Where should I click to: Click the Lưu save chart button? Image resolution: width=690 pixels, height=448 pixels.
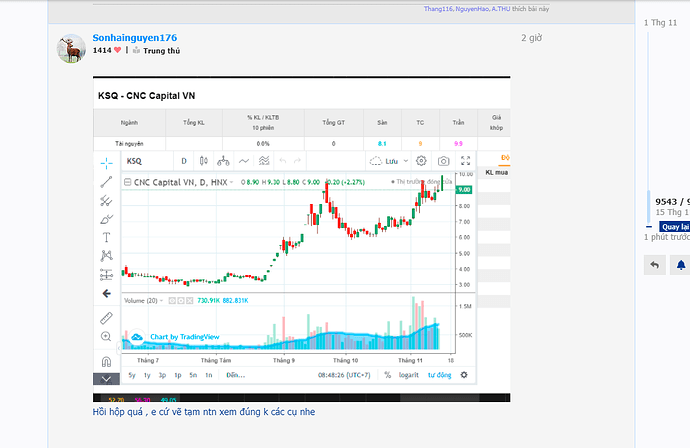[384, 161]
